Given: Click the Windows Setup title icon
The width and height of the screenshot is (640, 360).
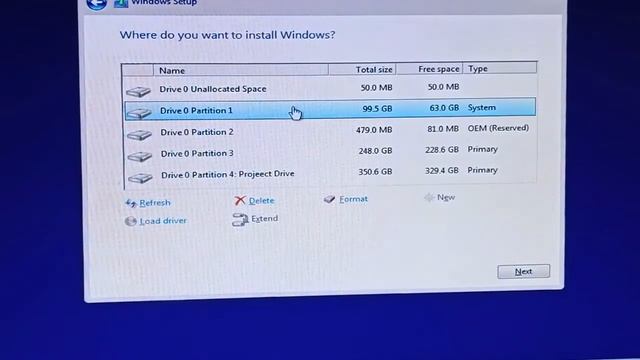Looking at the screenshot, I should point(121,3).
